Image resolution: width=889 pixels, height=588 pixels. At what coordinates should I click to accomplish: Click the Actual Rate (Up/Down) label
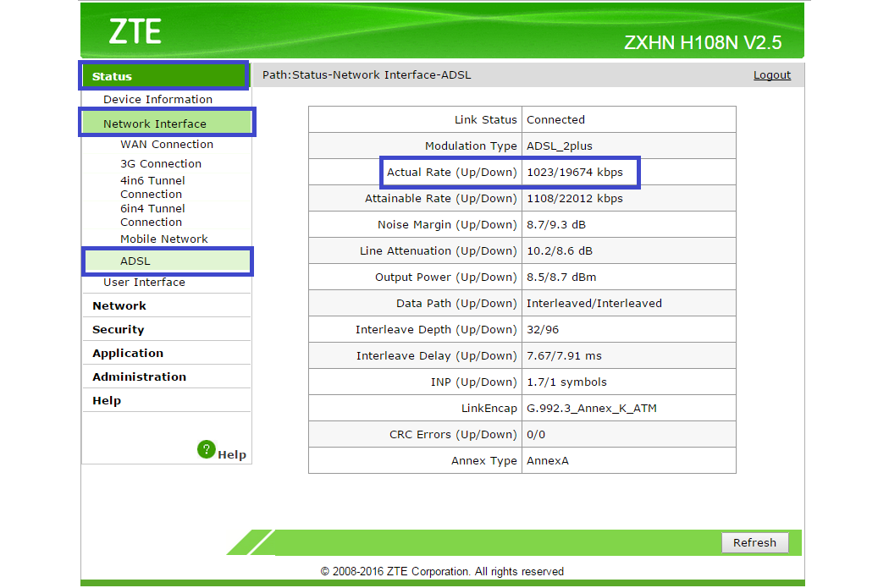point(452,173)
